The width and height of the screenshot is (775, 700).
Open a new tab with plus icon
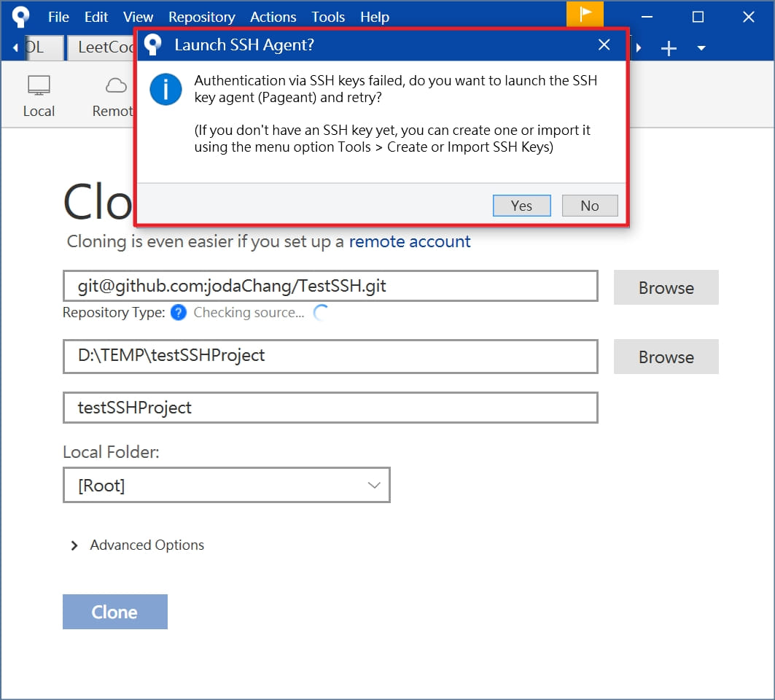669,48
